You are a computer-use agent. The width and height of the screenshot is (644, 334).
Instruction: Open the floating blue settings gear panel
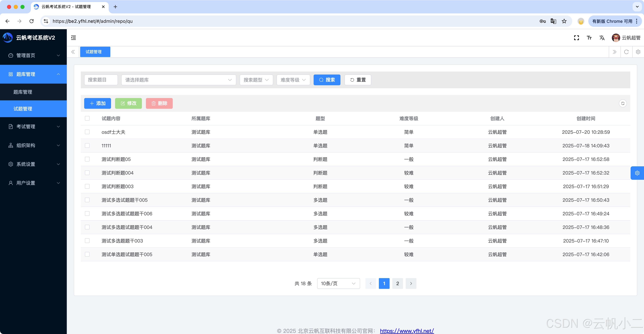[x=637, y=173]
